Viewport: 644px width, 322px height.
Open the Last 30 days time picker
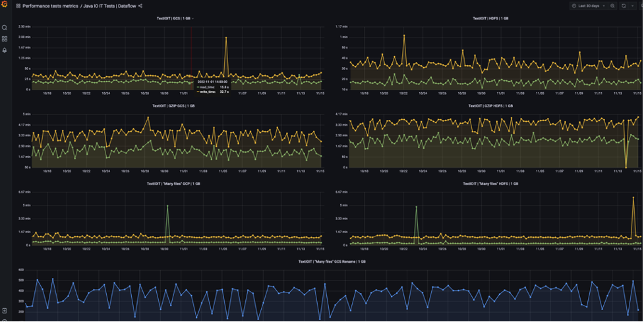click(588, 6)
